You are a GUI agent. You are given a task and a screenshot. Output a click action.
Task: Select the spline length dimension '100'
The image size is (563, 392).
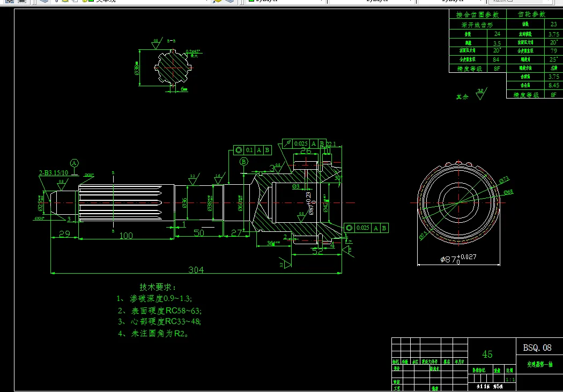point(126,235)
